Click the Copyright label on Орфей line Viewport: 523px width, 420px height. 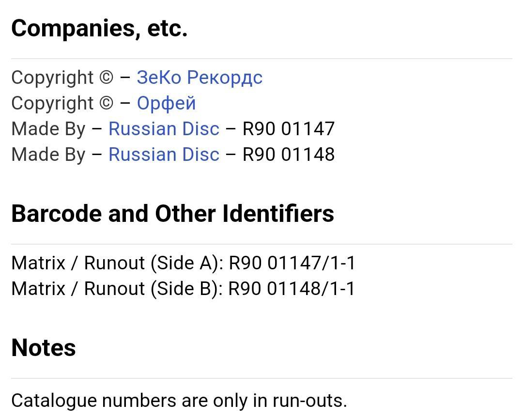pyautogui.click(x=52, y=104)
